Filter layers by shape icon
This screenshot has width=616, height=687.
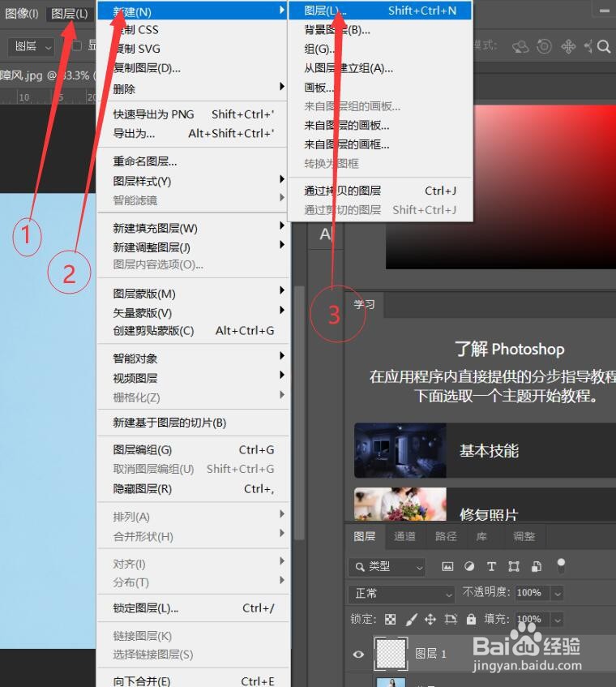tap(514, 566)
